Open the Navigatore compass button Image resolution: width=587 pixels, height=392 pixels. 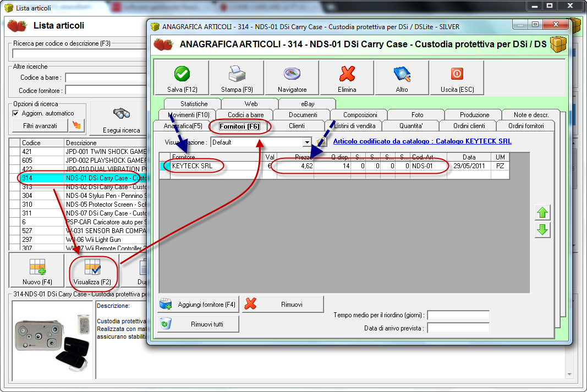292,78
